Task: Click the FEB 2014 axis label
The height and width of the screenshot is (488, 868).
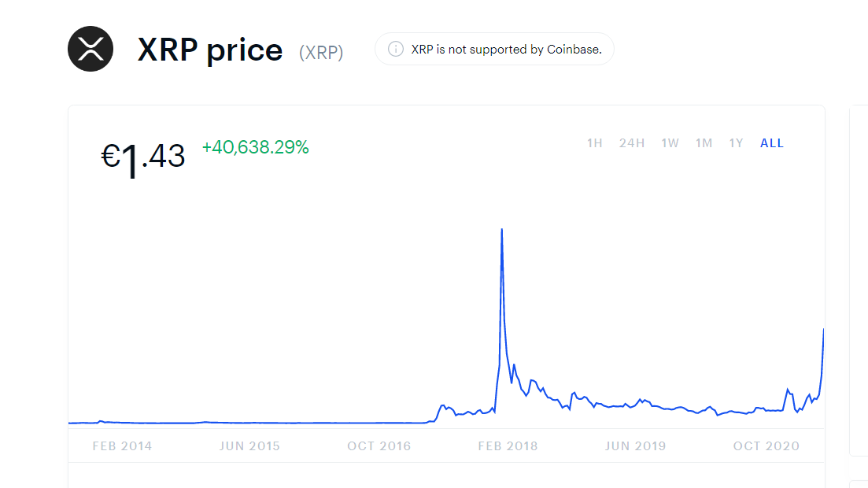Action: (x=122, y=446)
